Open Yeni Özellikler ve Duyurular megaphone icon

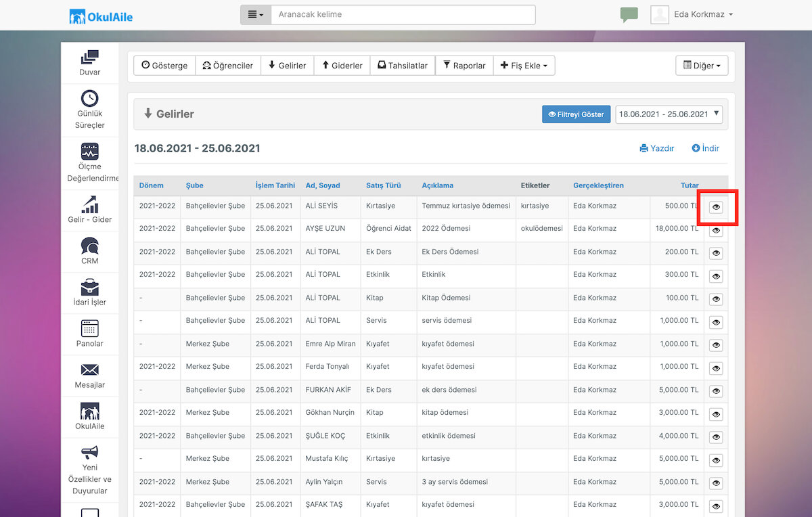tap(89, 452)
